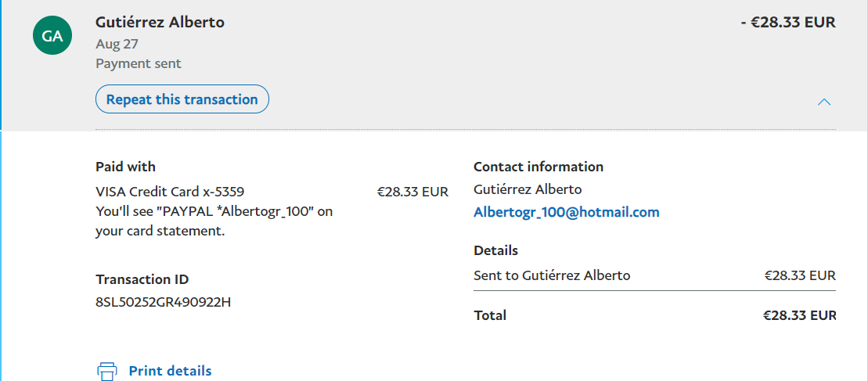Image resolution: width=868 pixels, height=381 pixels.
Task: Click the Payment sent status text
Action: pyautogui.click(x=139, y=63)
